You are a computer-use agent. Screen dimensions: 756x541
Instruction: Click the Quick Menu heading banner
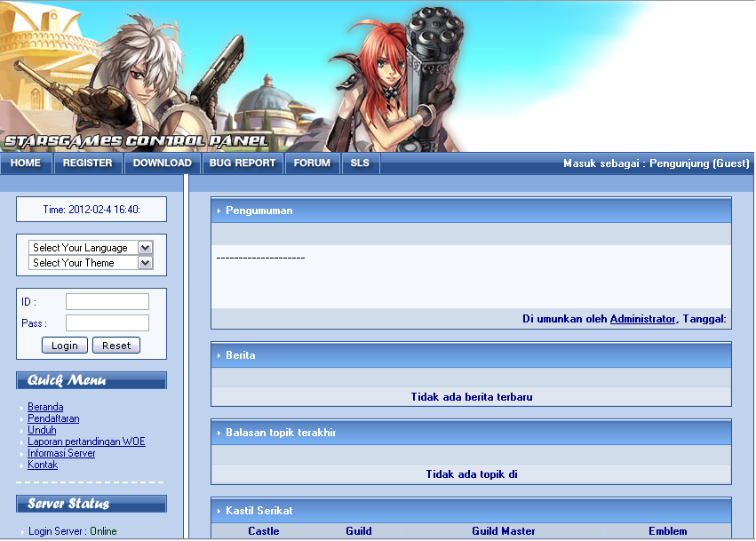click(x=92, y=380)
